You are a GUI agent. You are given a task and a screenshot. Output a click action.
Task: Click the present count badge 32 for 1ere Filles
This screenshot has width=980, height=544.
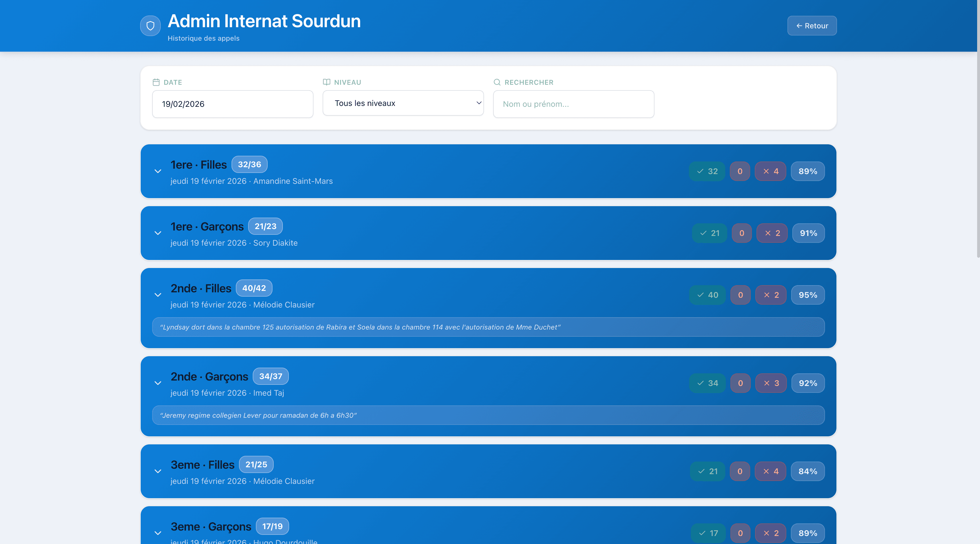(x=707, y=172)
